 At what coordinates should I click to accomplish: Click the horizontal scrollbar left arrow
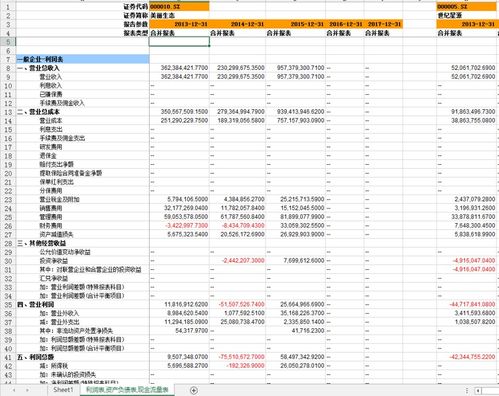click(x=478, y=391)
